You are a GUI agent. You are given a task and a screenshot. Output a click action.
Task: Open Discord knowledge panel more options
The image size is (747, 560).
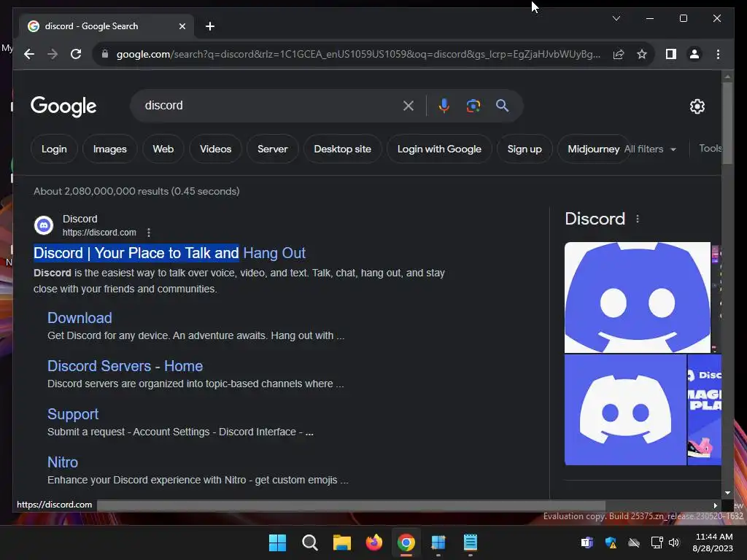[638, 219]
